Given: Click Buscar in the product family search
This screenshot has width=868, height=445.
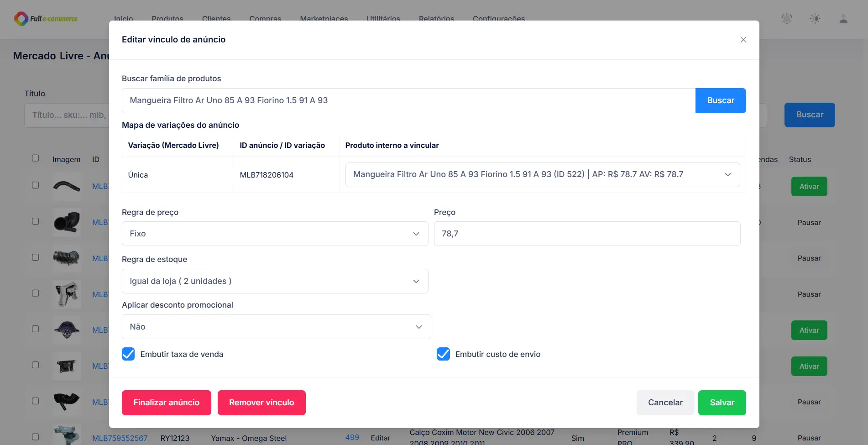Looking at the screenshot, I should (721, 100).
